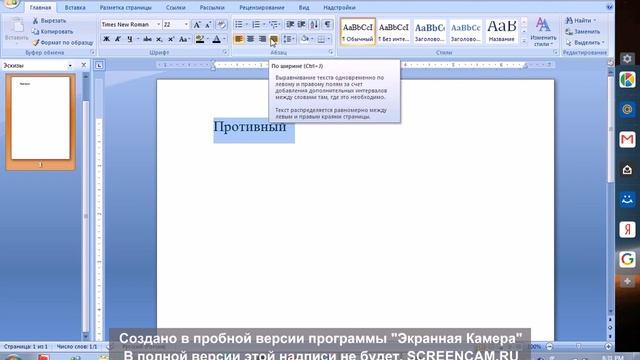
Task: Open Gmail icon in the side panel
Action: 627,139
